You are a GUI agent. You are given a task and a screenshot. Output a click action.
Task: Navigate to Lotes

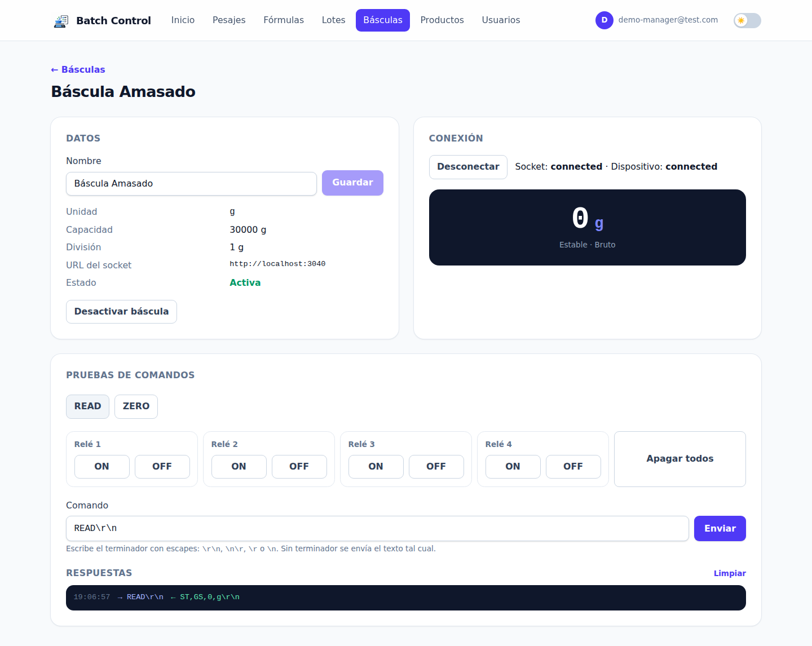333,20
